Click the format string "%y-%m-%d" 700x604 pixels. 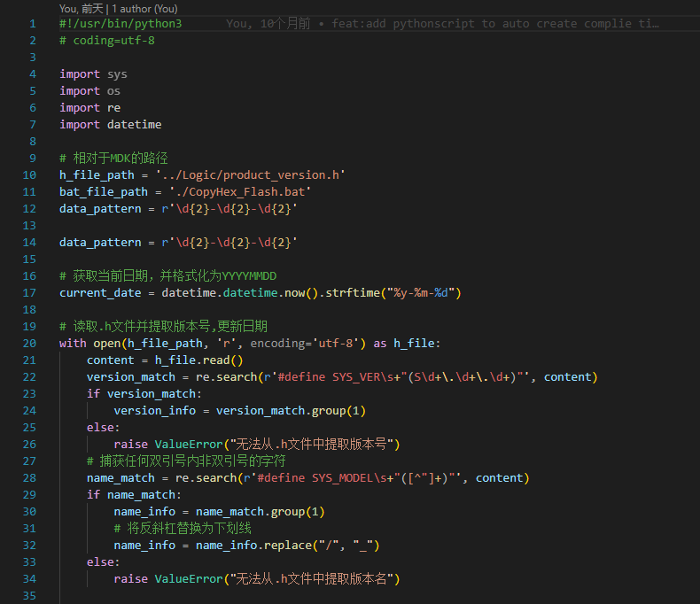point(421,292)
